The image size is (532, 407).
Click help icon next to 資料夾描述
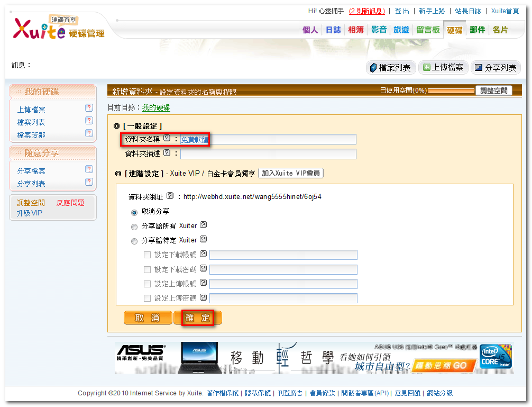167,153
